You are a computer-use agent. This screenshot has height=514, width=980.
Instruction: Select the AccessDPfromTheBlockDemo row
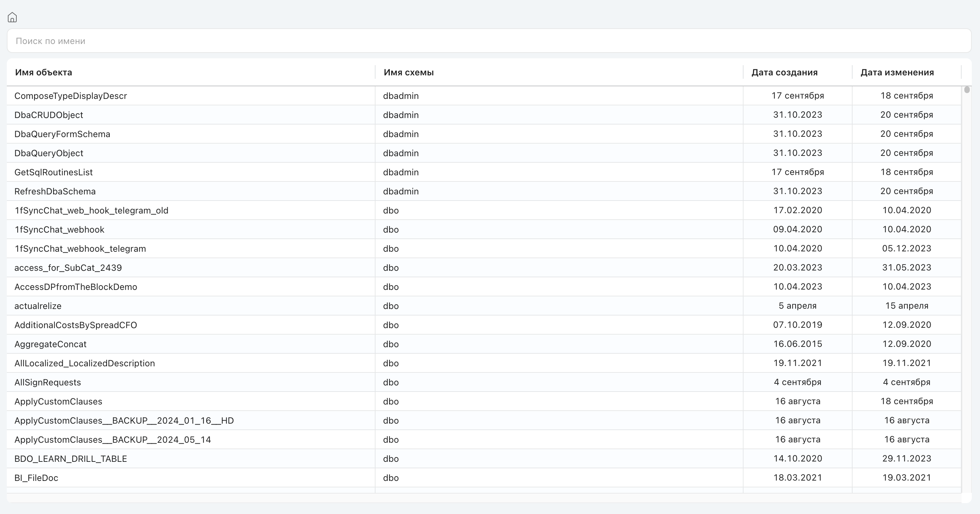coord(484,287)
